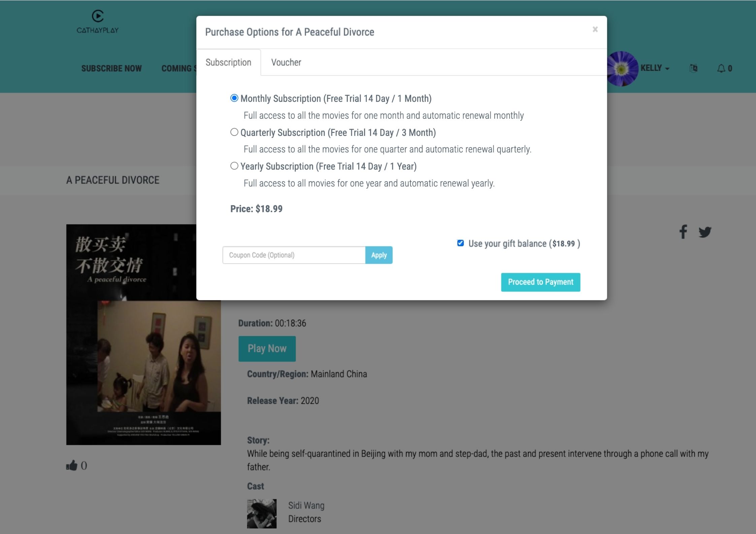
Task: Share the movie via the Facebook icon
Action: pos(683,232)
